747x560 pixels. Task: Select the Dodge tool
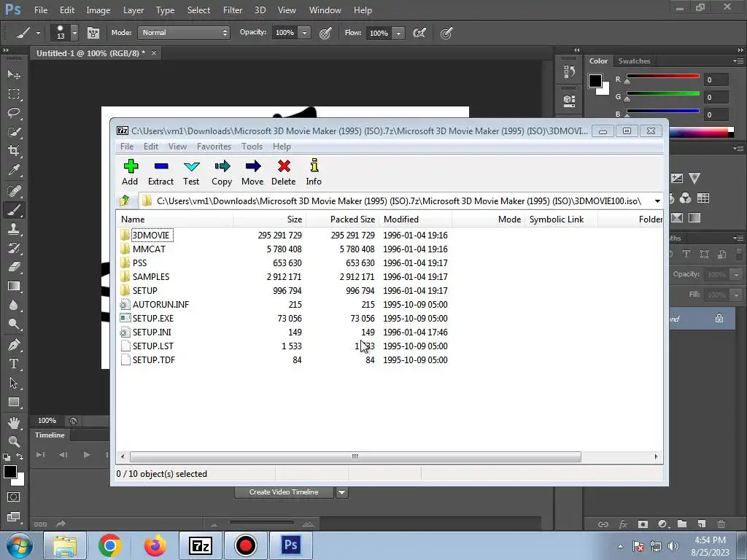(x=14, y=324)
